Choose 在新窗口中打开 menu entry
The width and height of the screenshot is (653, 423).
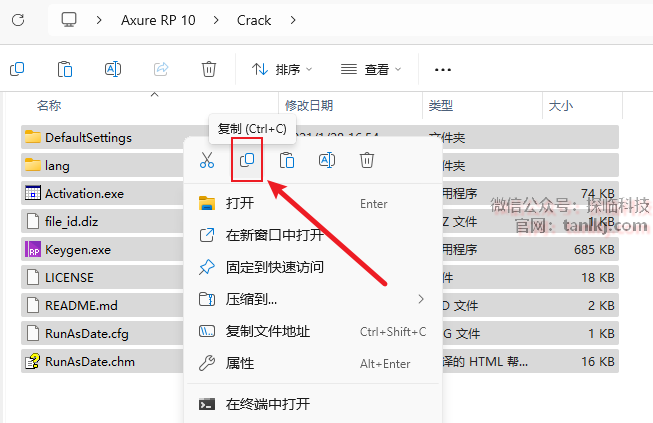(312, 235)
